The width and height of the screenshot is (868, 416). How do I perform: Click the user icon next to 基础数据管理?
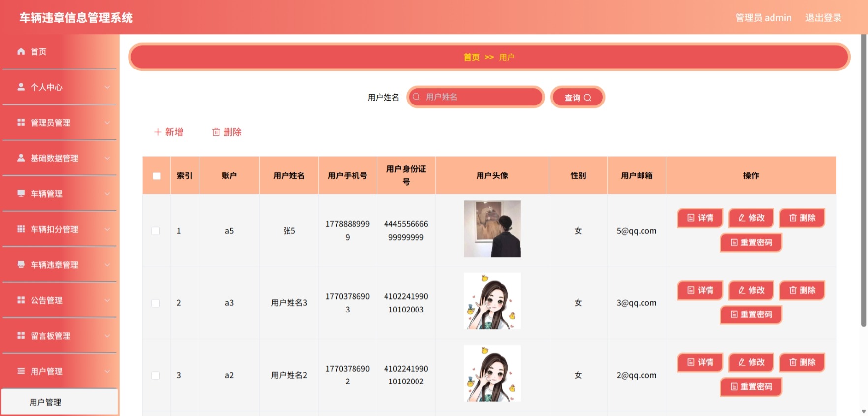coord(21,158)
